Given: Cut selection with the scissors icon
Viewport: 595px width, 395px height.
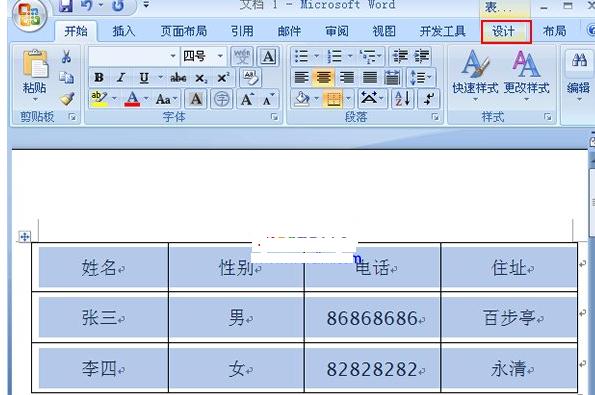Looking at the screenshot, I should 66,57.
